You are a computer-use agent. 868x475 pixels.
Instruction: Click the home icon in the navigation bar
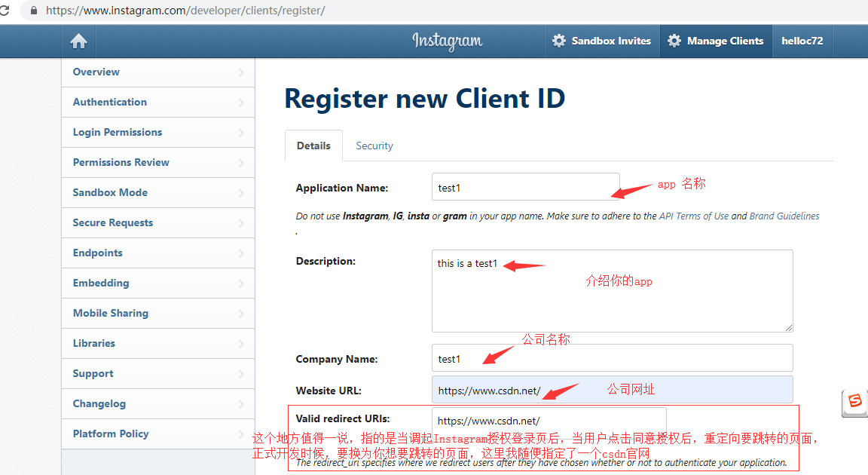click(x=78, y=41)
